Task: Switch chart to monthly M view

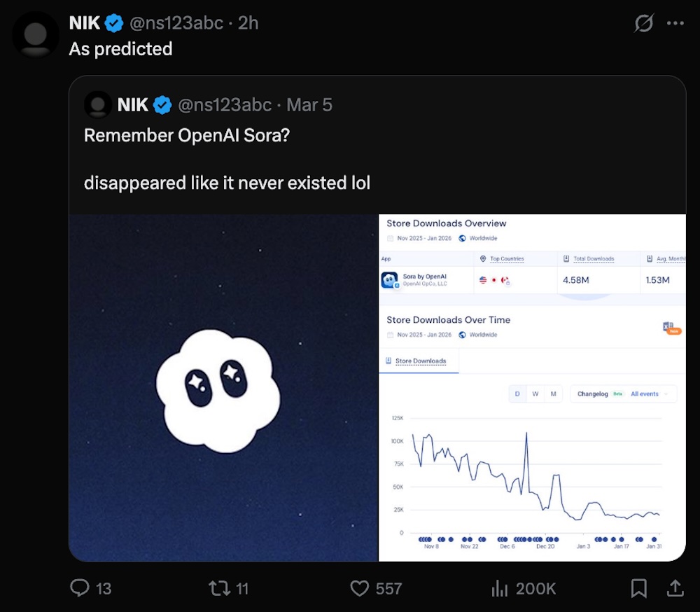Action: (553, 394)
